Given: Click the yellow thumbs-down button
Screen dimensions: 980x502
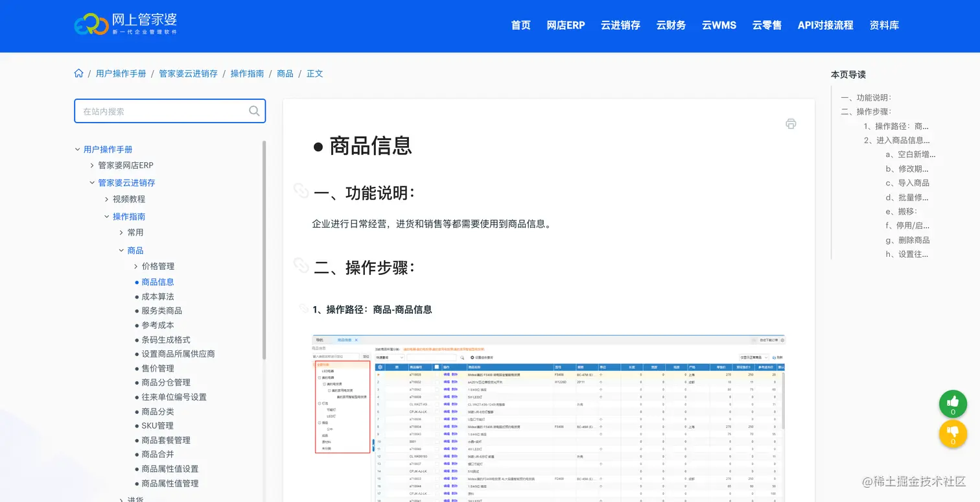Looking at the screenshot, I should pos(953,434).
